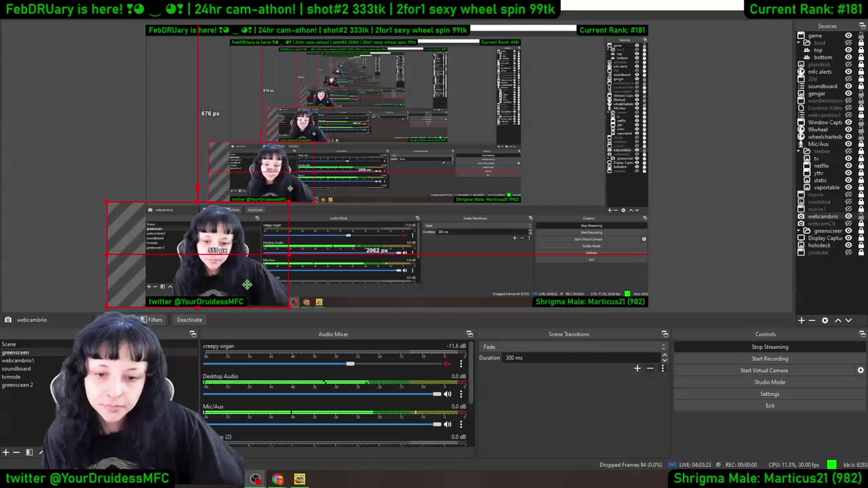Viewport: 868px width, 488px height.
Task: Open the Fade transition dropdown
Action: [x=573, y=347]
